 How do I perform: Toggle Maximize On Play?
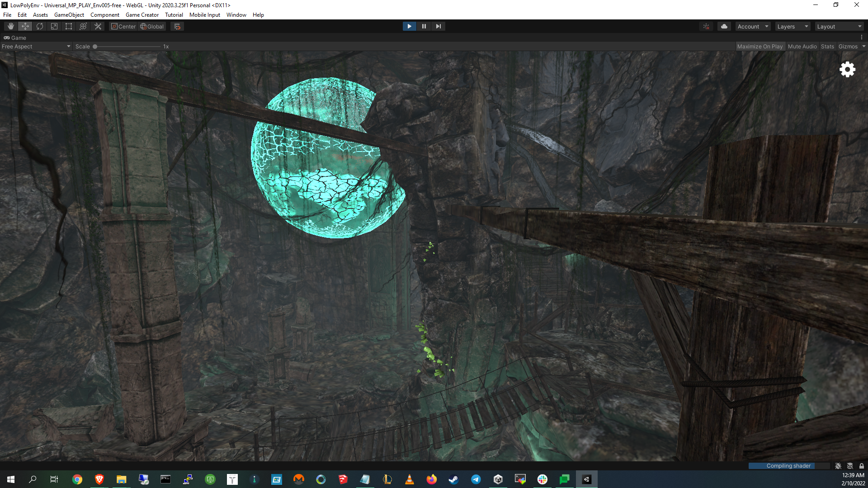tap(760, 46)
